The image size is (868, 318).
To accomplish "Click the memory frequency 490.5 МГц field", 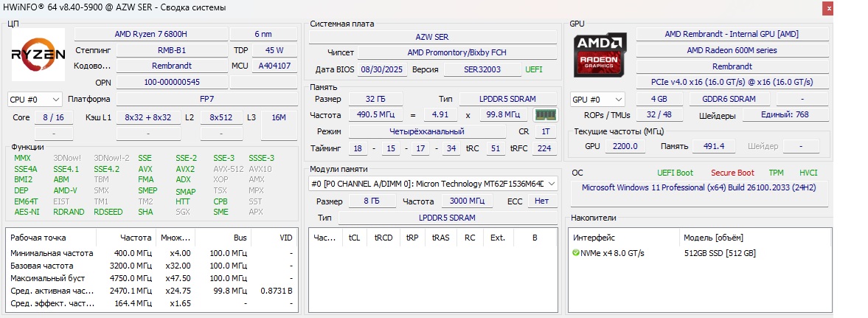I will click(376, 115).
